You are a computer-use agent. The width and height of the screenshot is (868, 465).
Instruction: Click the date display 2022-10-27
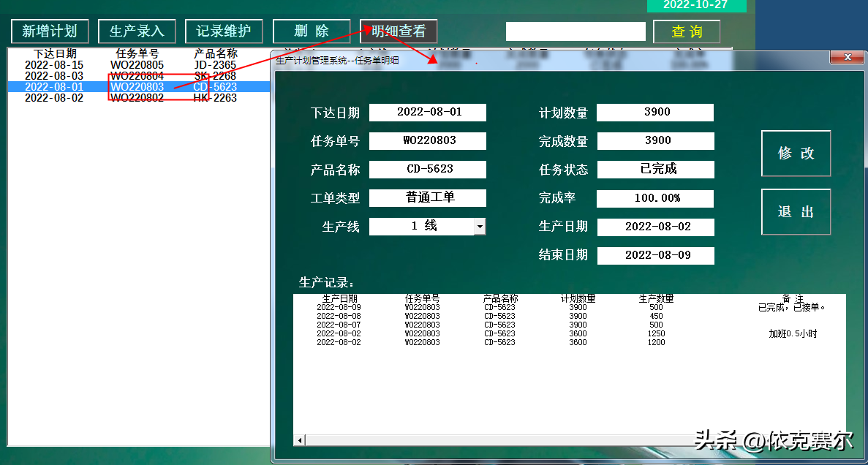coord(695,5)
